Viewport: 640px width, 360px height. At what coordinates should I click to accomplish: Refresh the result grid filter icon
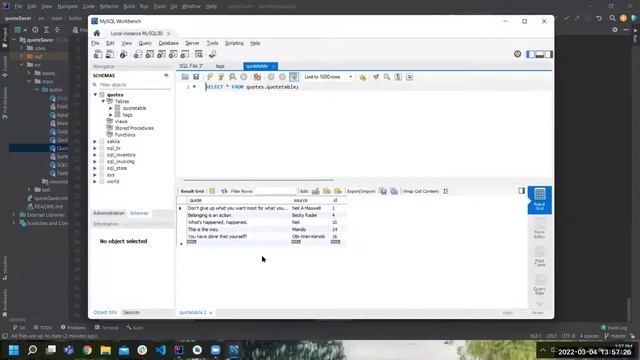(x=224, y=191)
